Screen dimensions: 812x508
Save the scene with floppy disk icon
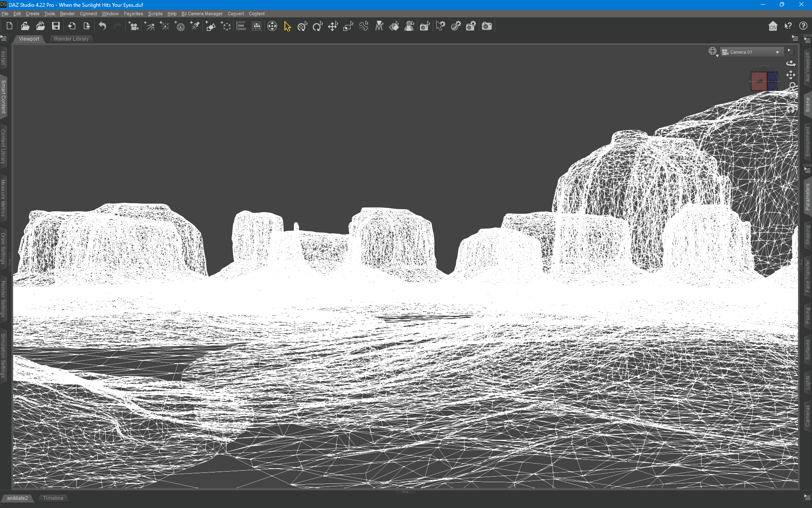coord(56,26)
